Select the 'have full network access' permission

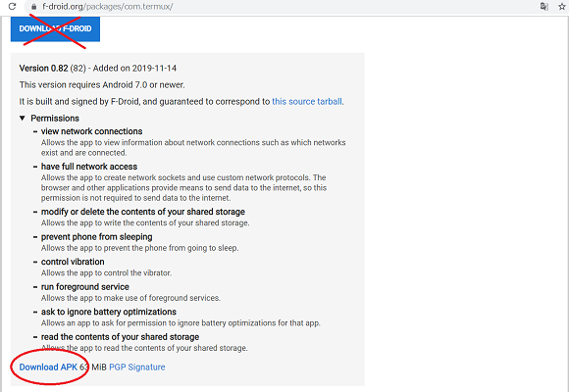pos(89,167)
